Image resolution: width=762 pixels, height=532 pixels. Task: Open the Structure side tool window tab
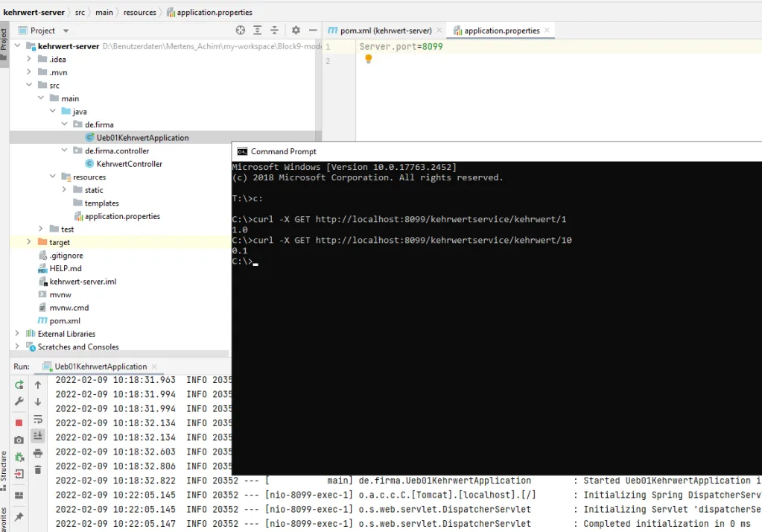point(4,471)
